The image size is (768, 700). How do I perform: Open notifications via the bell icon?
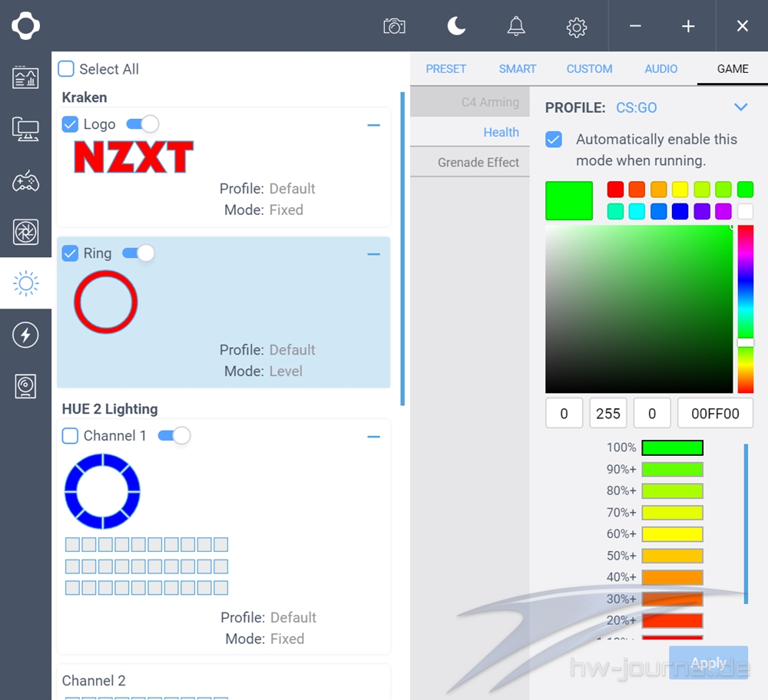pos(516,26)
